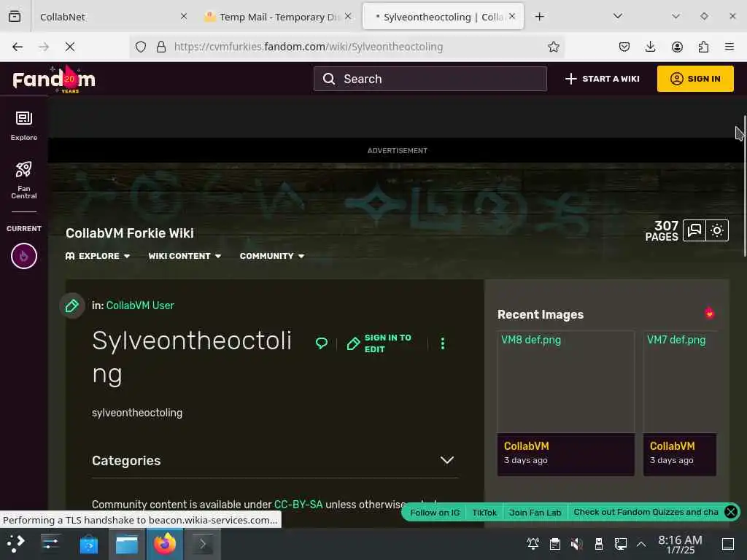Viewport: 747px width, 560px height.
Task: Switch to the Temp Mail tab
Action: click(271, 17)
